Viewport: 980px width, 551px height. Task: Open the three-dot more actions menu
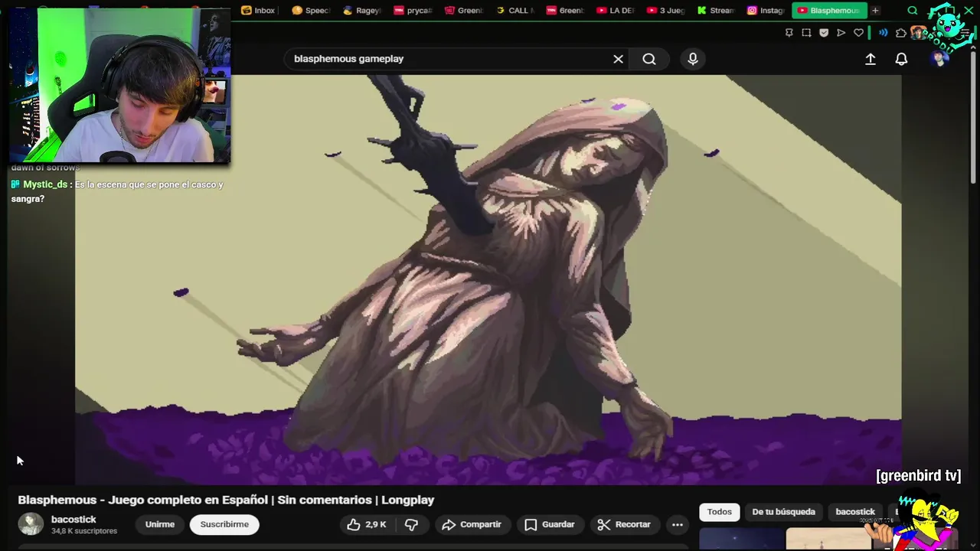(678, 524)
